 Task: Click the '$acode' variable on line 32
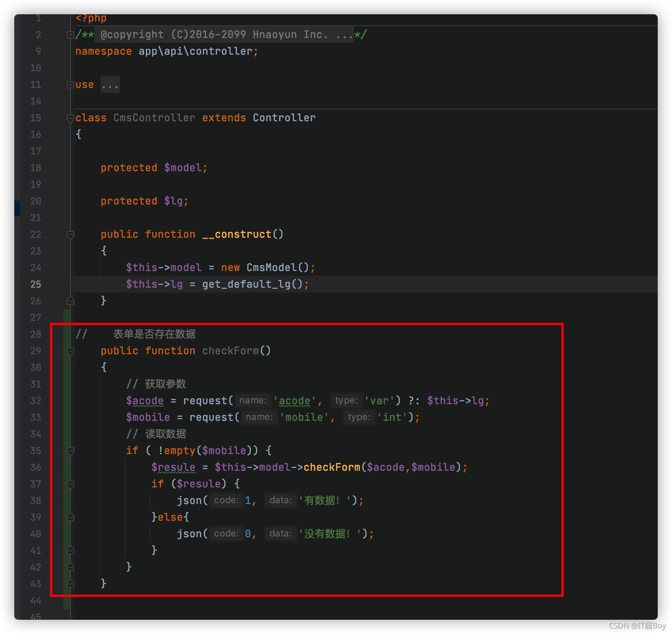coord(145,401)
